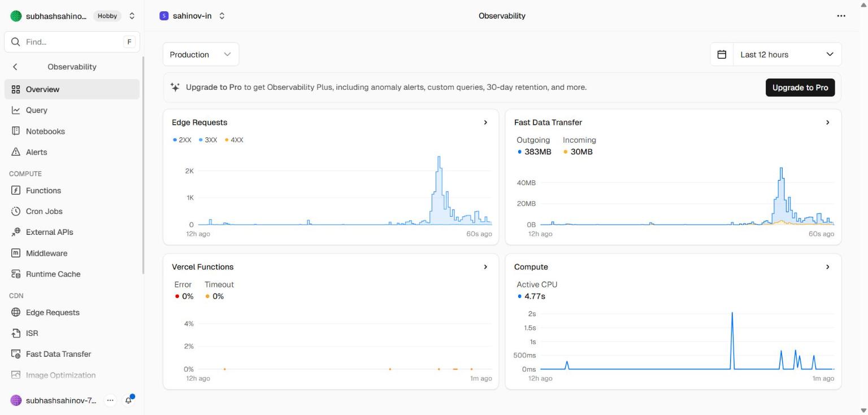Click the Vercel Functions card title
Image resolution: width=868 pixels, height=415 pixels.
(x=202, y=267)
